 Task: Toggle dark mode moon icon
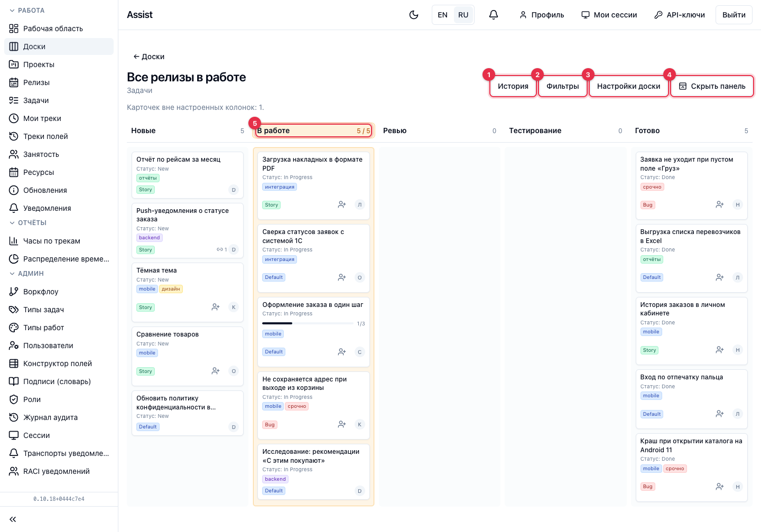click(414, 15)
